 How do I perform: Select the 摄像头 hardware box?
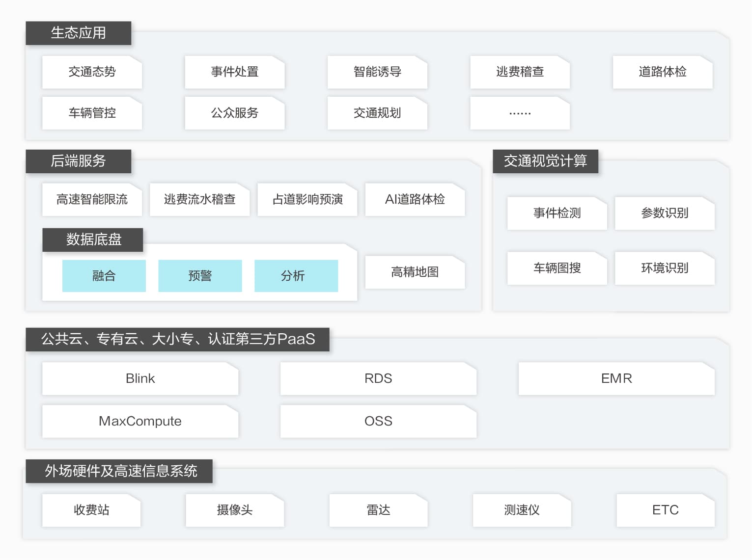coord(234,510)
